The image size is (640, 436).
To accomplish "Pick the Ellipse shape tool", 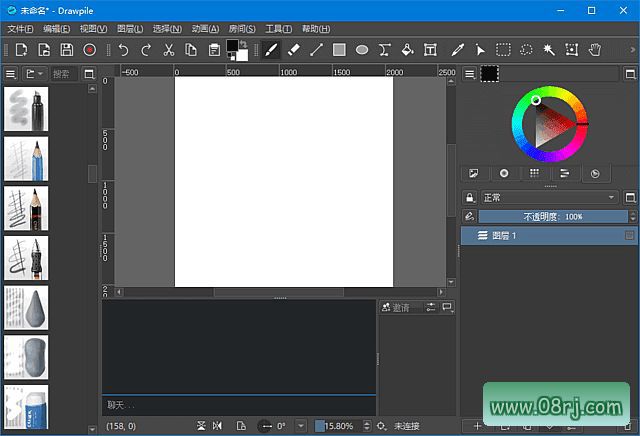I will coord(362,49).
